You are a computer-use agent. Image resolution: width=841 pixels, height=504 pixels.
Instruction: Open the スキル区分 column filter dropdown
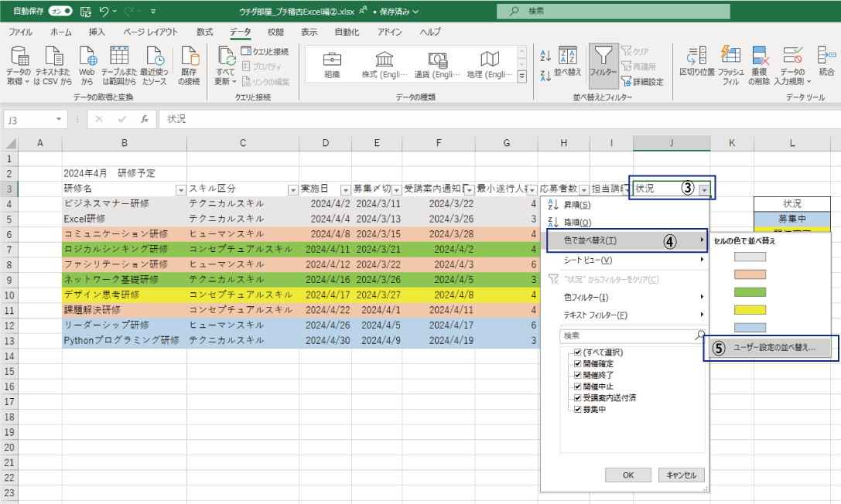pyautogui.click(x=292, y=189)
